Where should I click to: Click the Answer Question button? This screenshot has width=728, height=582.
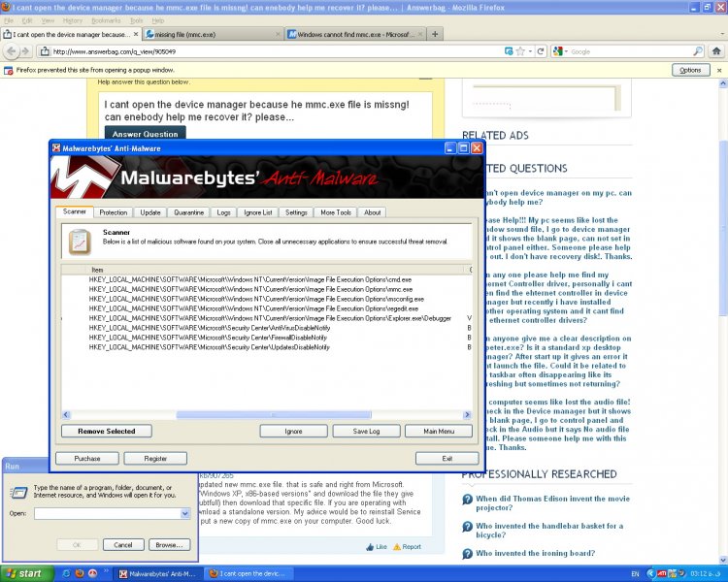[146, 133]
